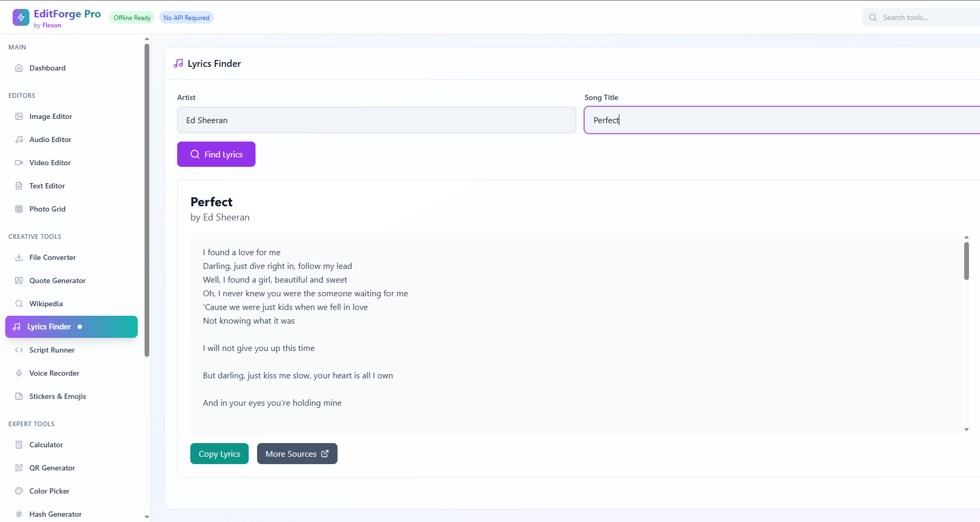Click the EditForge Pro lightning logo icon
The width and height of the screenshot is (980, 522).
click(21, 17)
